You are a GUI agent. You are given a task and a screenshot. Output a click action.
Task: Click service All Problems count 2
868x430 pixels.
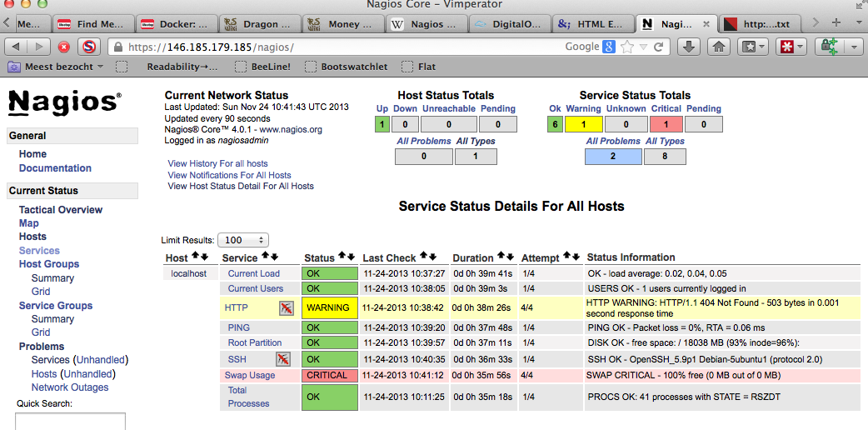(613, 157)
